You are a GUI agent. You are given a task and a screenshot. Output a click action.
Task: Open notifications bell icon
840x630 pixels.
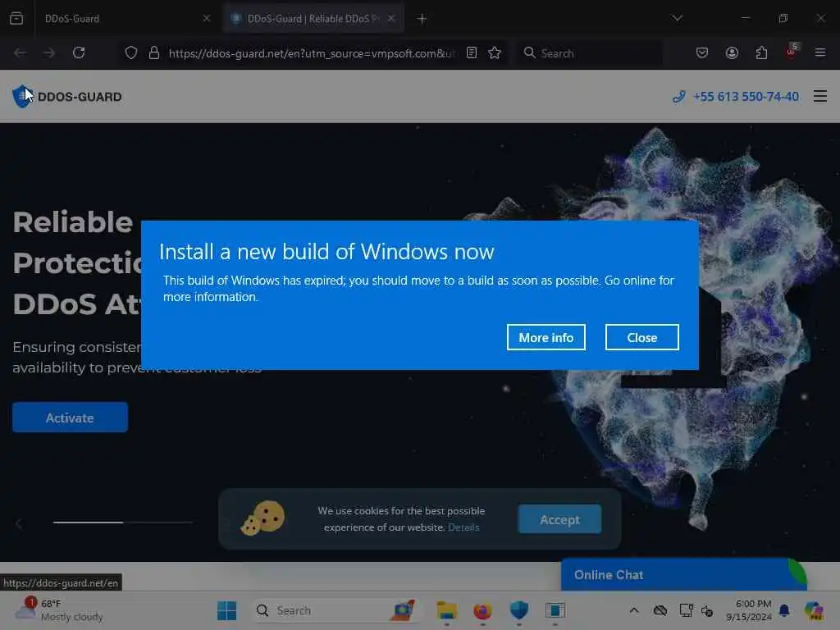point(784,610)
